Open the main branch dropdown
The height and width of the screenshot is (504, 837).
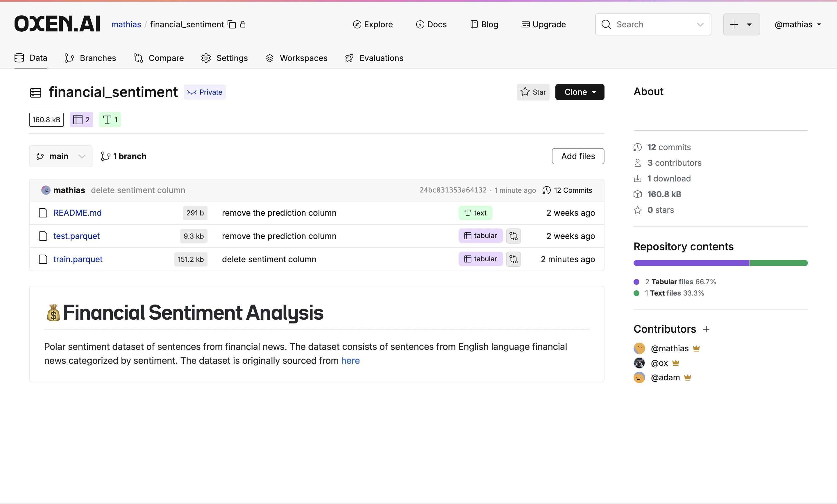coord(60,156)
